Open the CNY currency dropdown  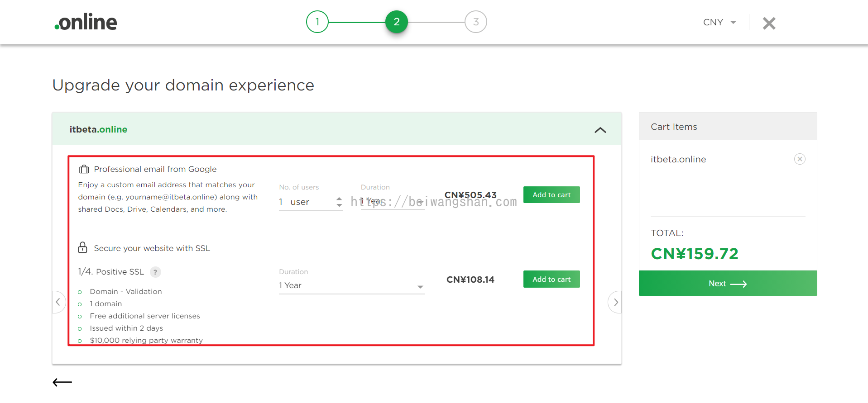[x=719, y=22]
